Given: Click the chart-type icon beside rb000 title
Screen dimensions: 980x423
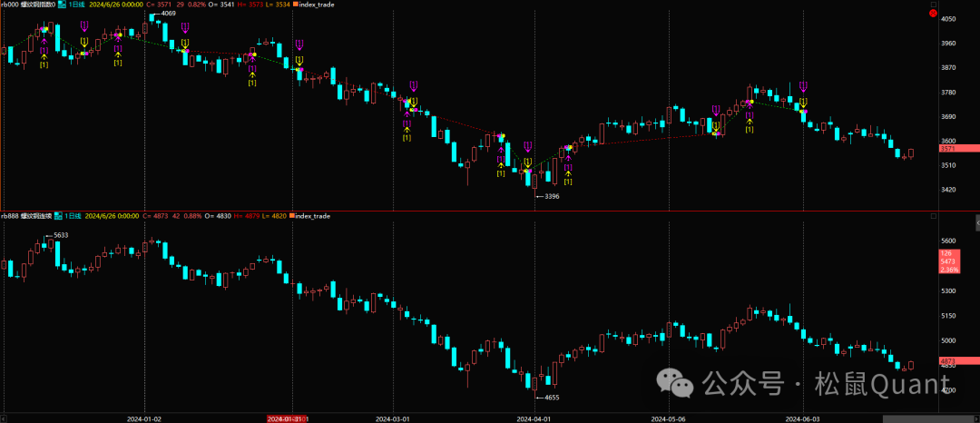Looking at the screenshot, I should 62,5.
